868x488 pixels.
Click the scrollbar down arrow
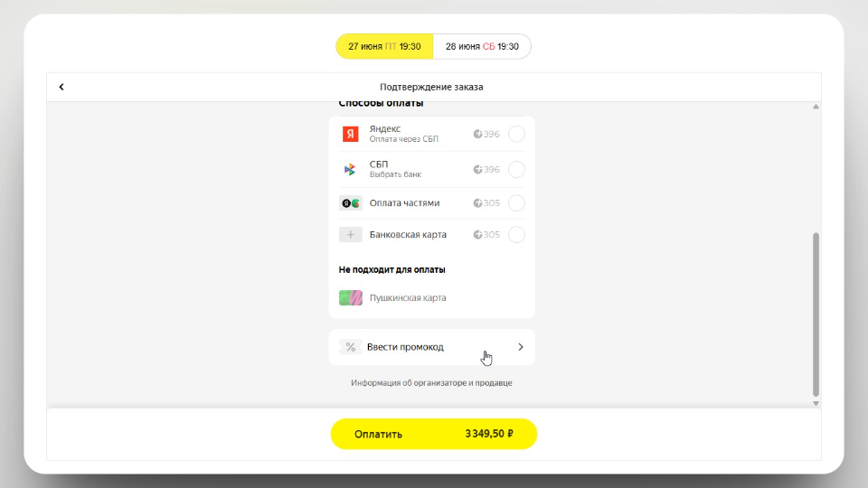[x=816, y=403]
